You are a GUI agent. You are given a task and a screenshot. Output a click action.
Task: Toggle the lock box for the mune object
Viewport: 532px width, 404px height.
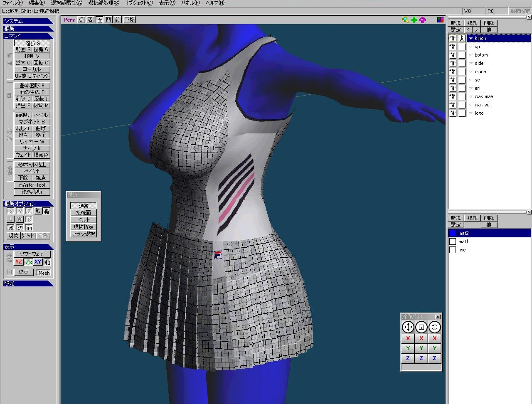[462, 71]
